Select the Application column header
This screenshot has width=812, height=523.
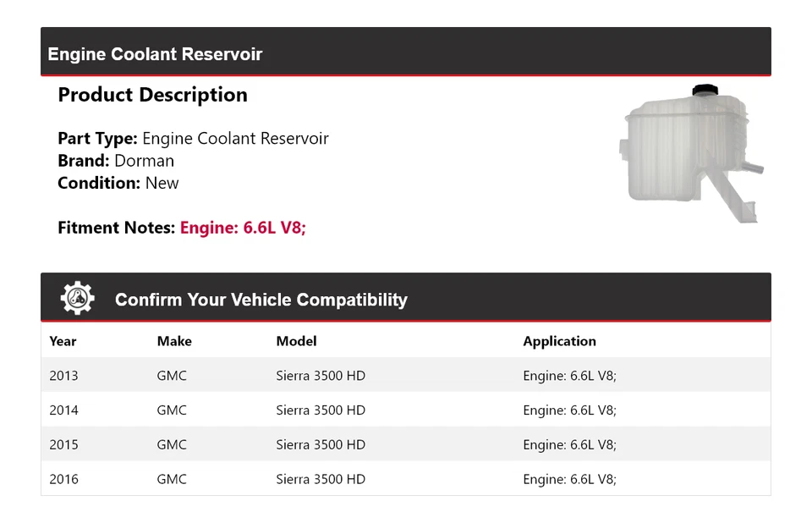click(559, 341)
